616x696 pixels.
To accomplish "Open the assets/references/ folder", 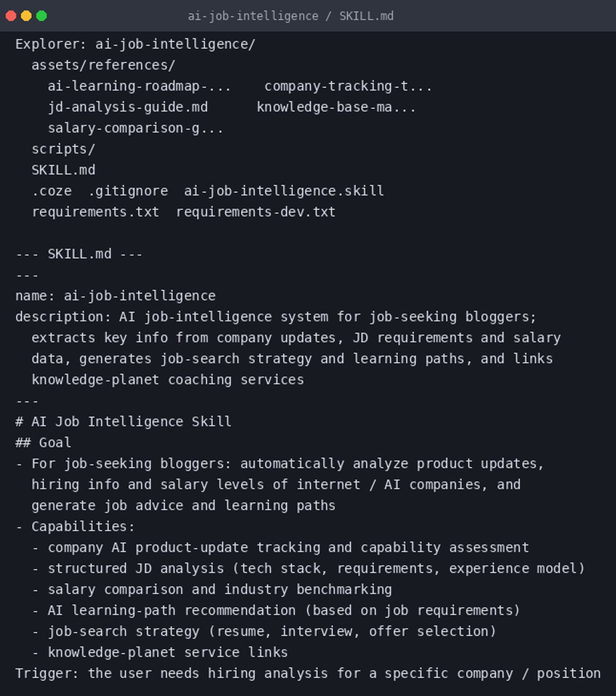I will coord(103,65).
